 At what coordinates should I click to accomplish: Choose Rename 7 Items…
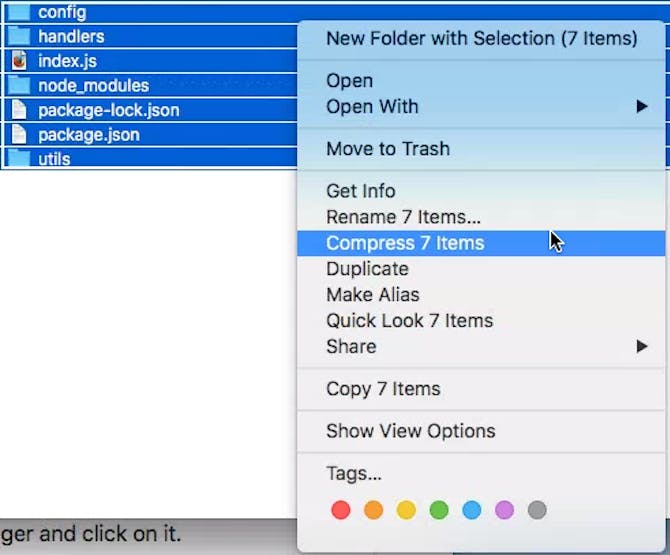pos(481,217)
